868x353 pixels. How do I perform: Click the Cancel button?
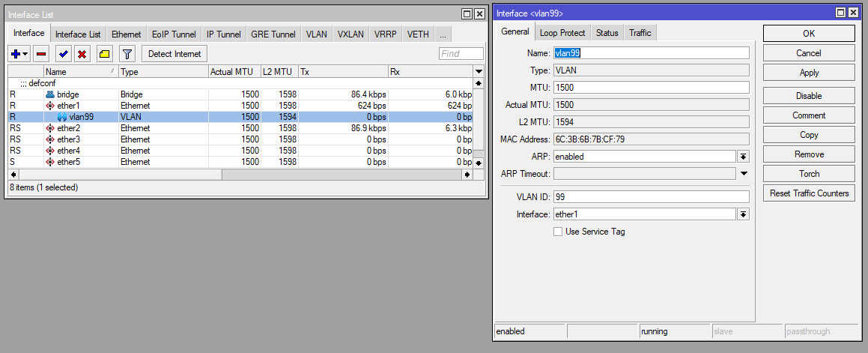[809, 53]
